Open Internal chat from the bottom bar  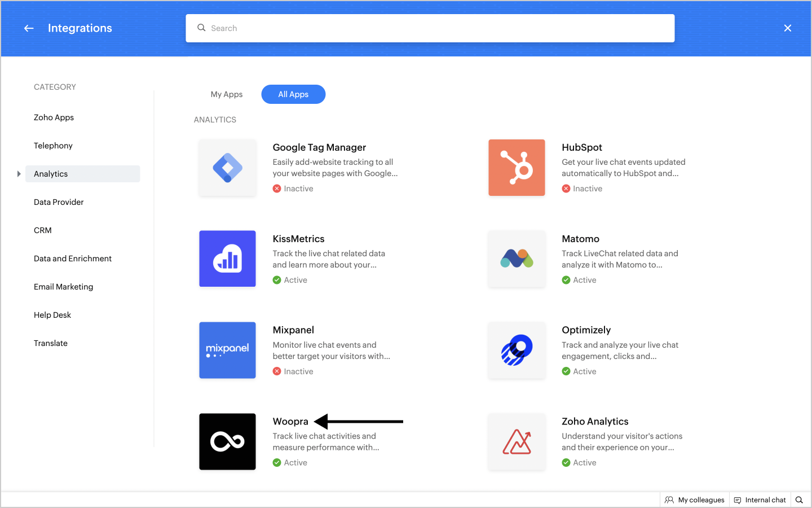click(x=760, y=500)
